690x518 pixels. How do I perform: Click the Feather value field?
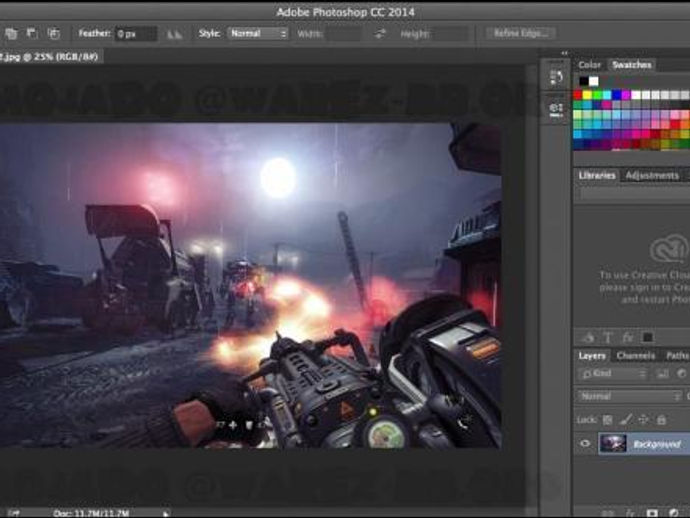[136, 34]
